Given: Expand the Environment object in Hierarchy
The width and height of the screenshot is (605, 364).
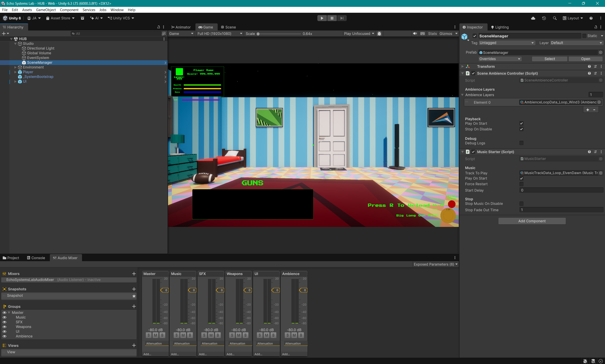Looking at the screenshot, I should click(15, 67).
